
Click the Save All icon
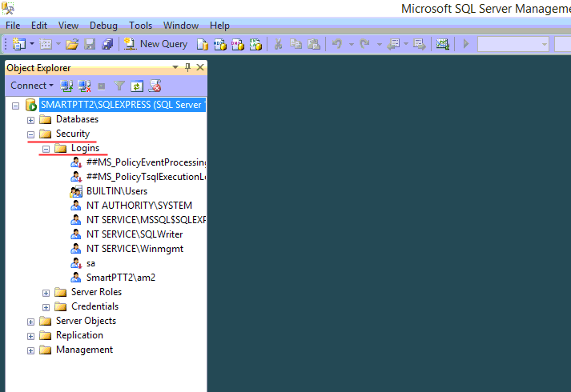tap(107, 44)
